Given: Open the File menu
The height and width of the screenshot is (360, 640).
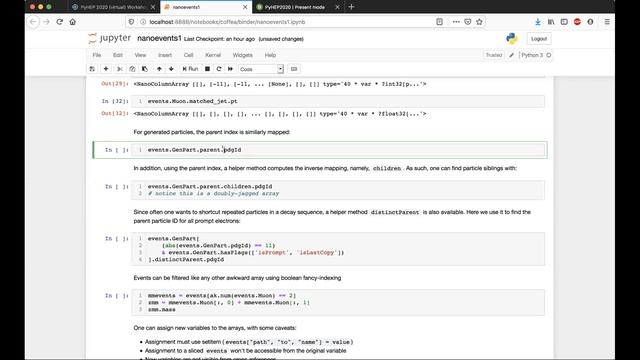Looking at the screenshot, I should click(97, 55).
